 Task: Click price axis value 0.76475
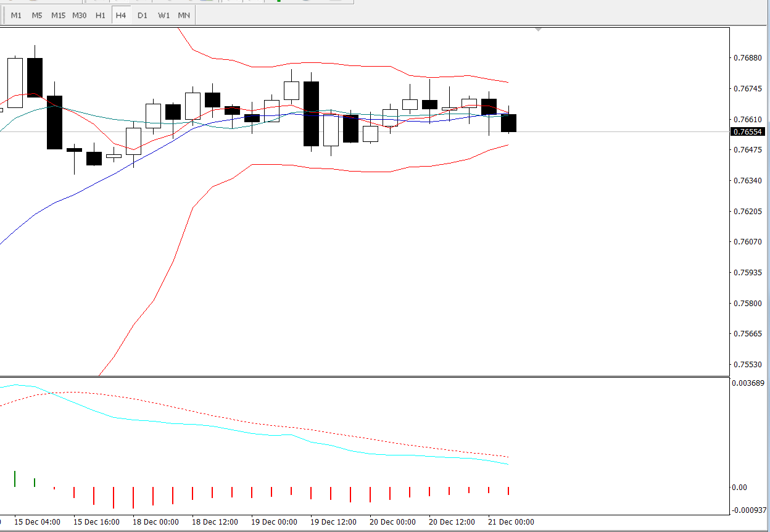[x=747, y=150]
